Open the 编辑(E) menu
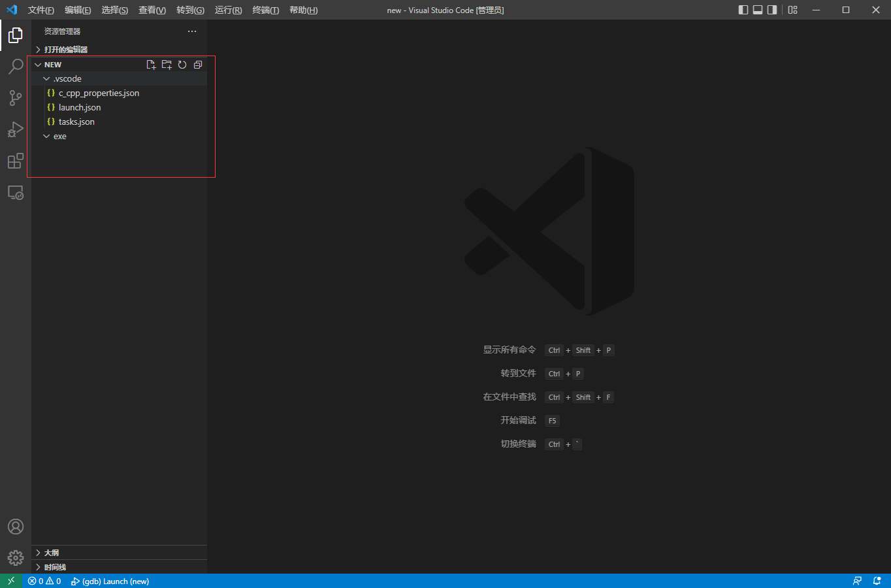The height and width of the screenshot is (588, 891). 78,10
